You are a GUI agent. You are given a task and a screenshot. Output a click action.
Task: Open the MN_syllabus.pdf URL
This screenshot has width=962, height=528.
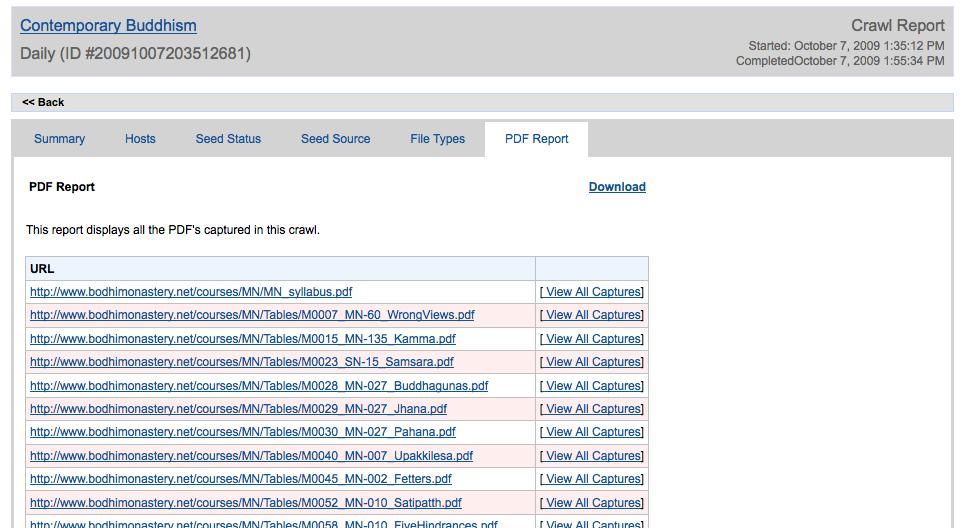pos(191,292)
